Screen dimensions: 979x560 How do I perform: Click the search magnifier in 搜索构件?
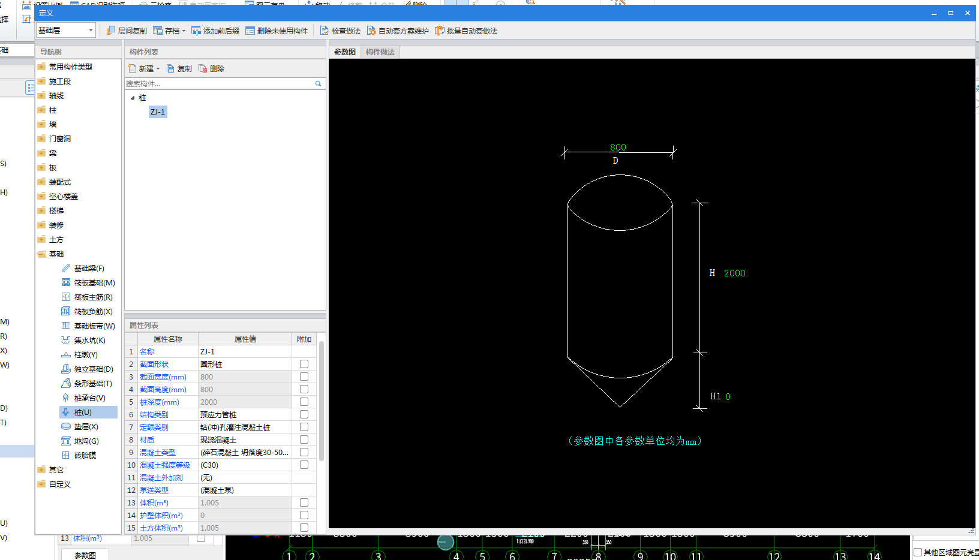tap(319, 84)
